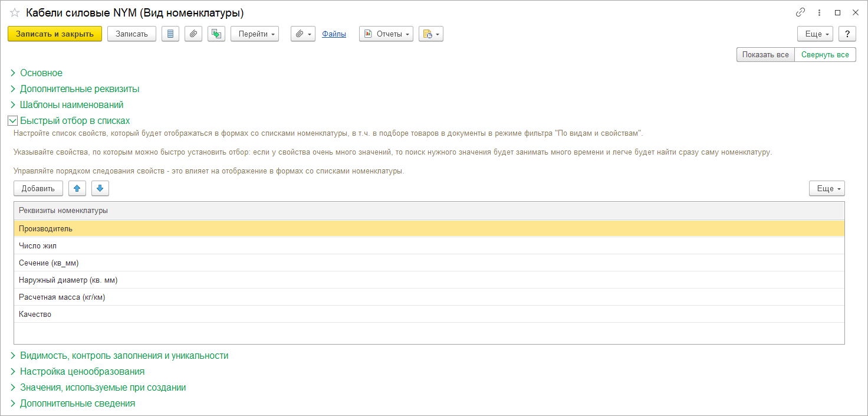The width and height of the screenshot is (868, 416).
Task: Add form to favorites with star icon
Action: point(15,12)
